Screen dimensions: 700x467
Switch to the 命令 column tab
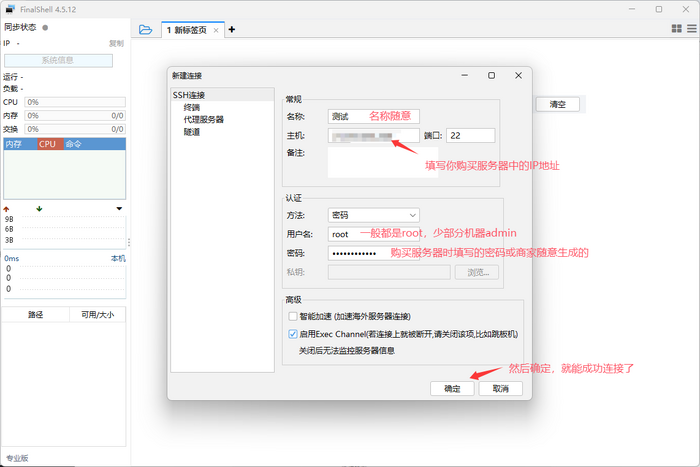pyautogui.click(x=74, y=144)
